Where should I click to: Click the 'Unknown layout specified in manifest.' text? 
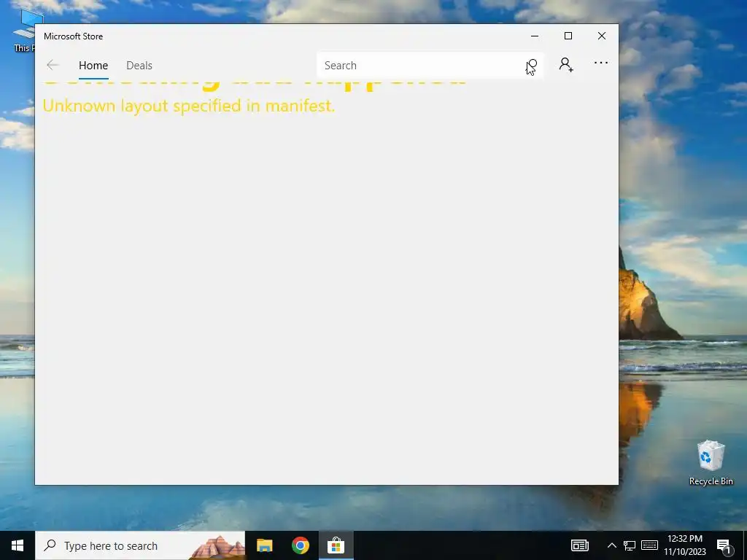point(189,106)
